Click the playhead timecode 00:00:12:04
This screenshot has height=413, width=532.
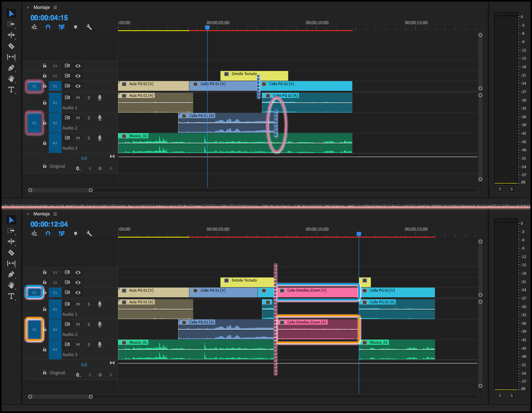49,224
